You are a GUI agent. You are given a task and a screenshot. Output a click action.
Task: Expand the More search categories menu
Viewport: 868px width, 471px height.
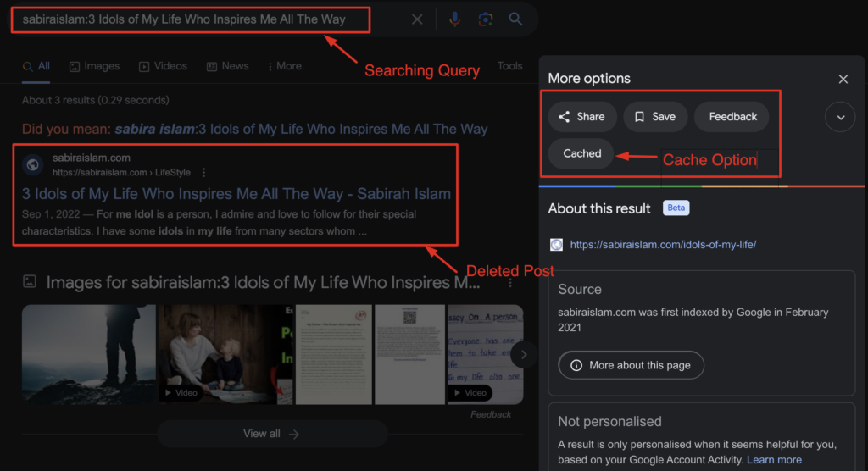tap(285, 66)
